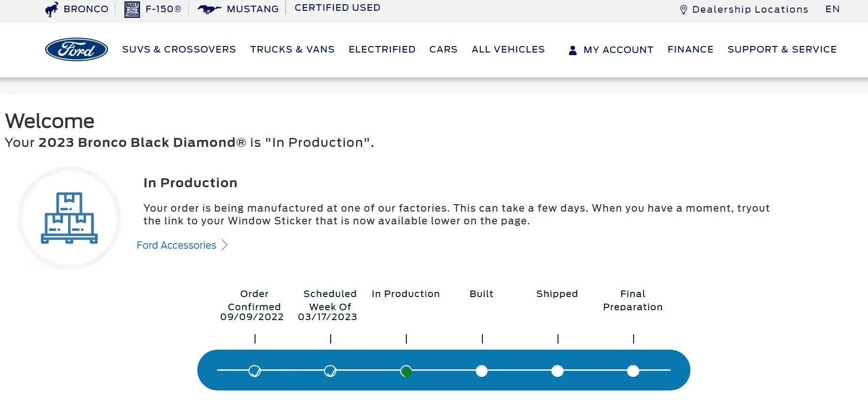This screenshot has height=413, width=868.
Task: Click the location pin icon
Action: coord(683,10)
